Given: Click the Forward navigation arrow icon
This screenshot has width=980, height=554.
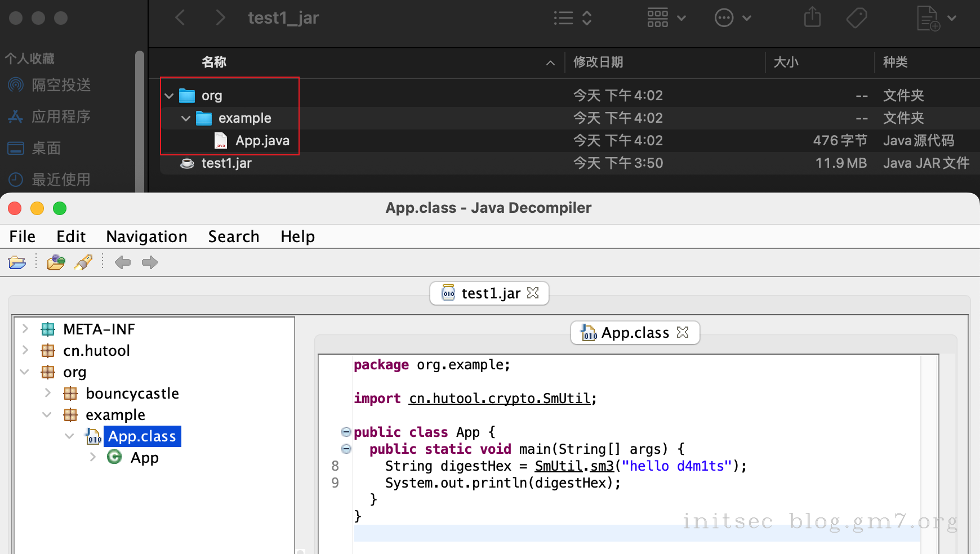Looking at the screenshot, I should tap(149, 262).
